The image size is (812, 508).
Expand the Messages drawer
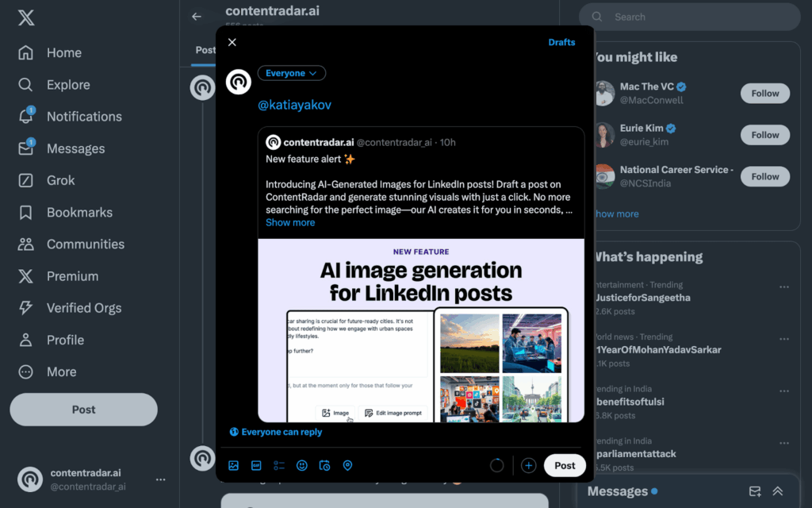778,491
